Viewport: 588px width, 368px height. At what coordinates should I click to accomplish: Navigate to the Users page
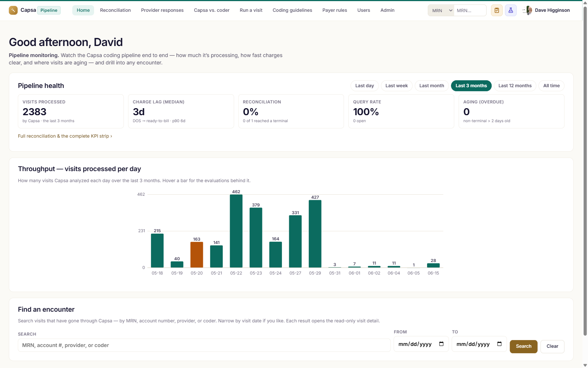364,10
